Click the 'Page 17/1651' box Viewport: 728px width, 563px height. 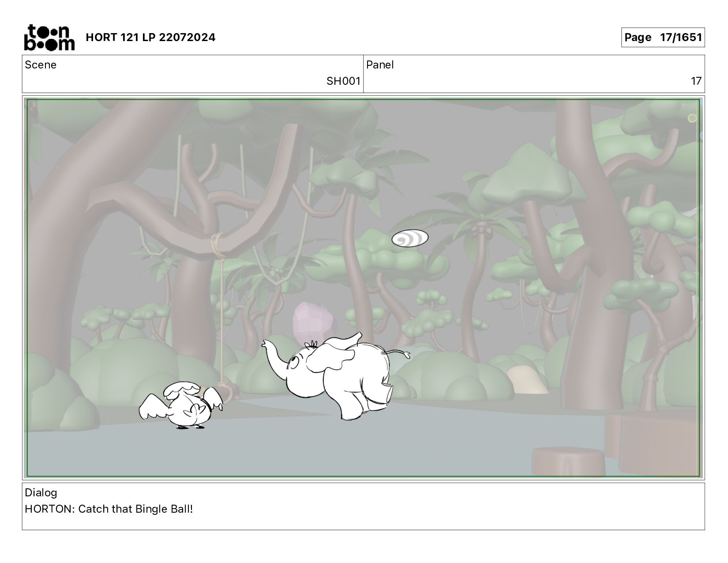[663, 38]
